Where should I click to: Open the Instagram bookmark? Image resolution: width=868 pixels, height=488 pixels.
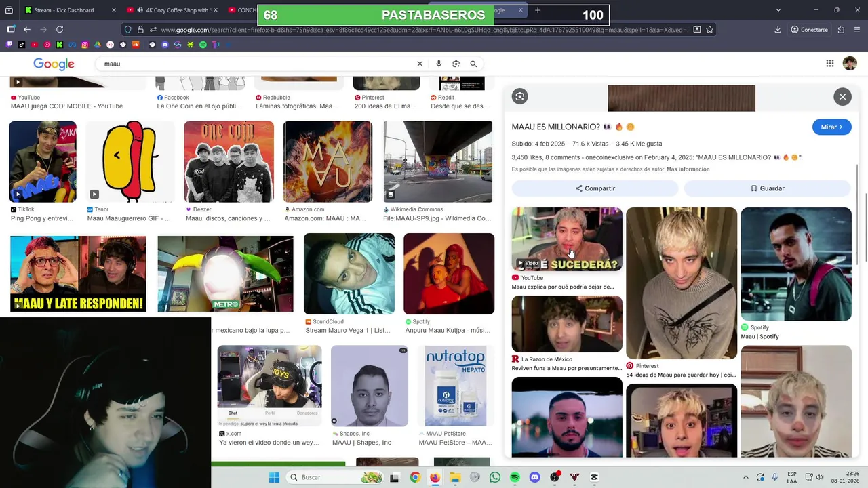click(x=85, y=45)
